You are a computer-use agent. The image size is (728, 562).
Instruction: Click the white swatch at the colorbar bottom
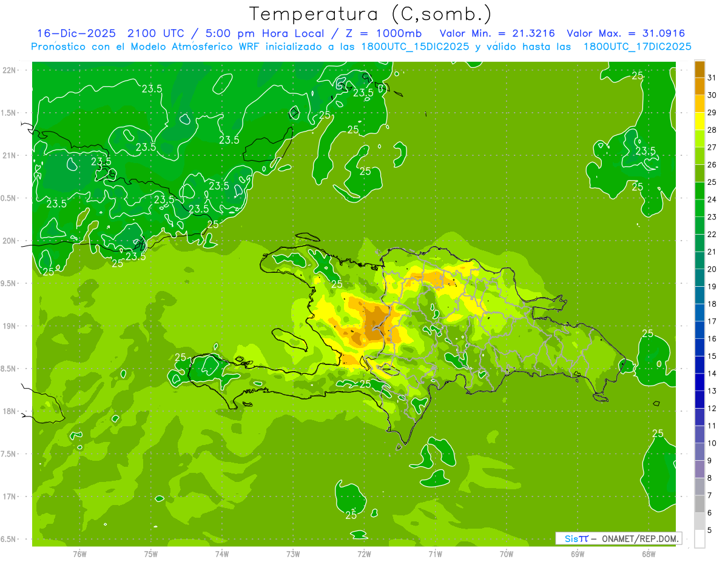point(699,538)
